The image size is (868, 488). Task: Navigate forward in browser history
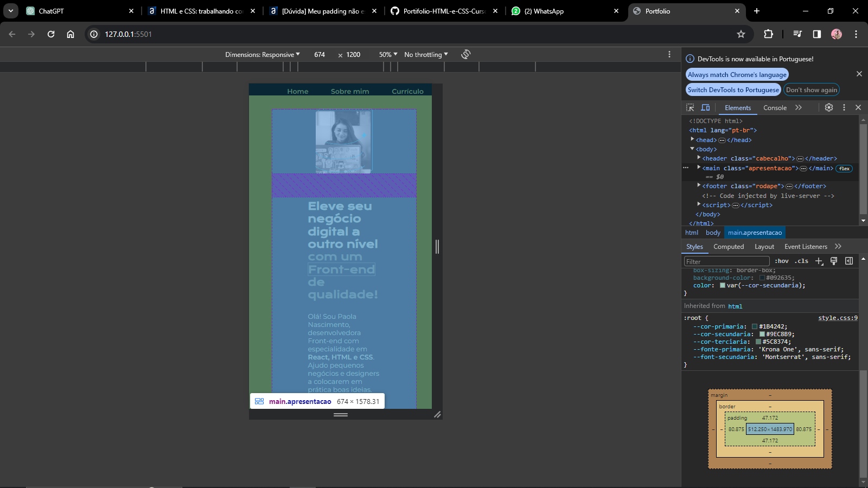31,34
